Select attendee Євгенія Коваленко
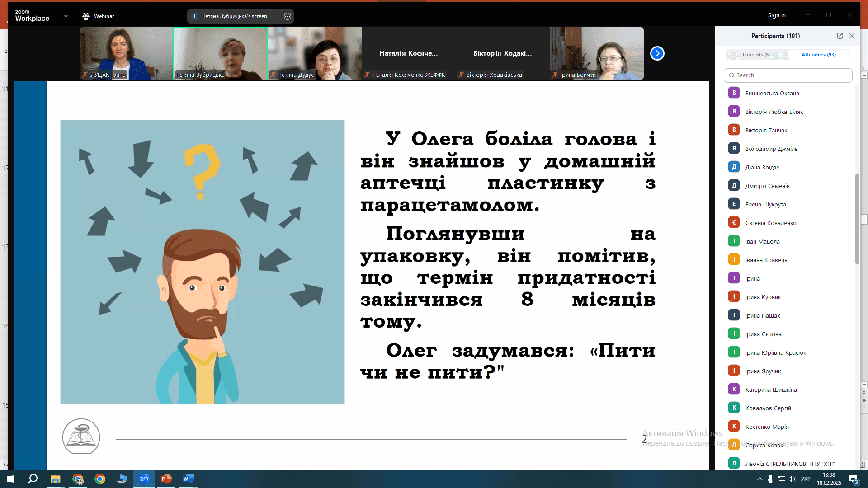 click(x=789, y=223)
